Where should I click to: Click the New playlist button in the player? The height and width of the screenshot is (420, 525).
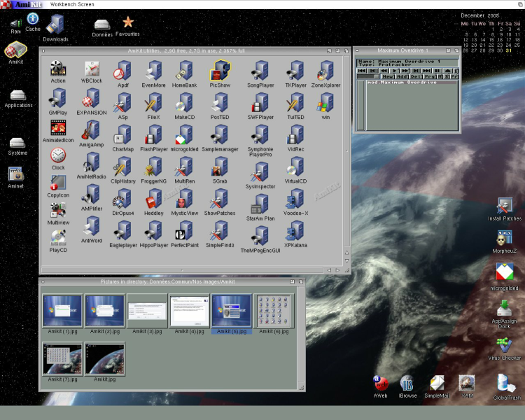pos(388,76)
